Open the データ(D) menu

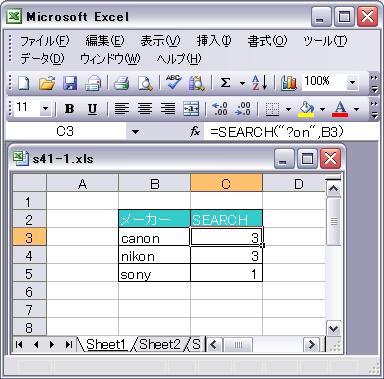coord(42,59)
